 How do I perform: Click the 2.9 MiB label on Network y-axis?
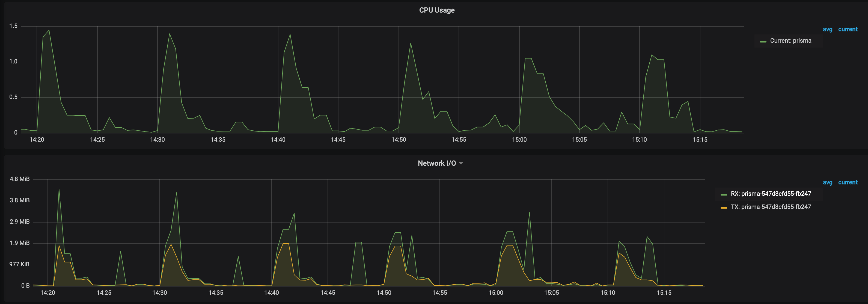coord(20,222)
